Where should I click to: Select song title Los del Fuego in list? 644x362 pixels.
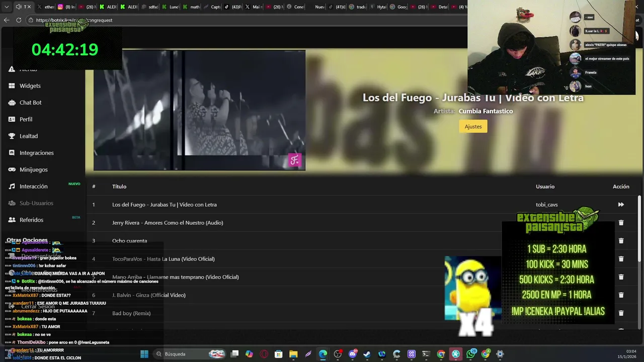click(165, 205)
